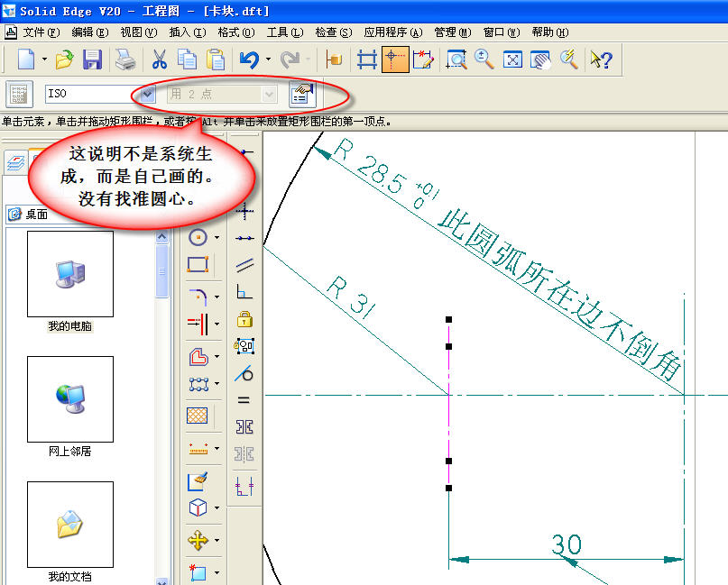Open the 我的电脑 thumbnail

pos(70,274)
